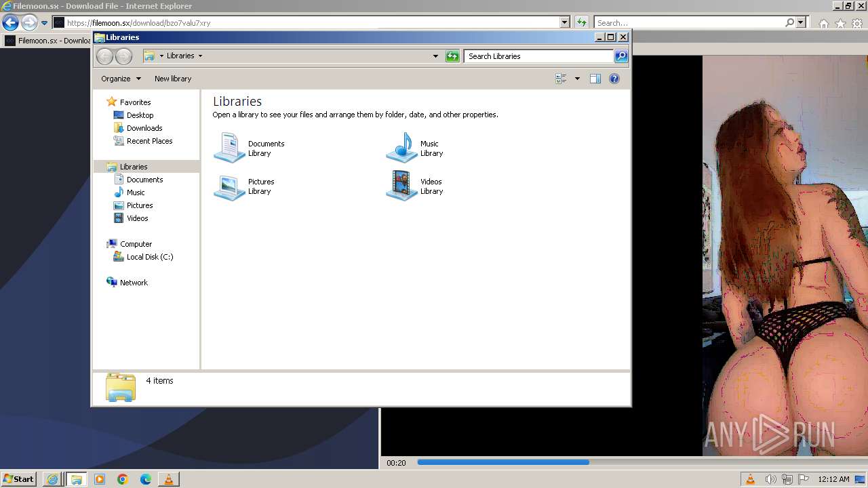This screenshot has width=868, height=488.
Task: Select Network in navigation pane
Action: click(x=134, y=283)
